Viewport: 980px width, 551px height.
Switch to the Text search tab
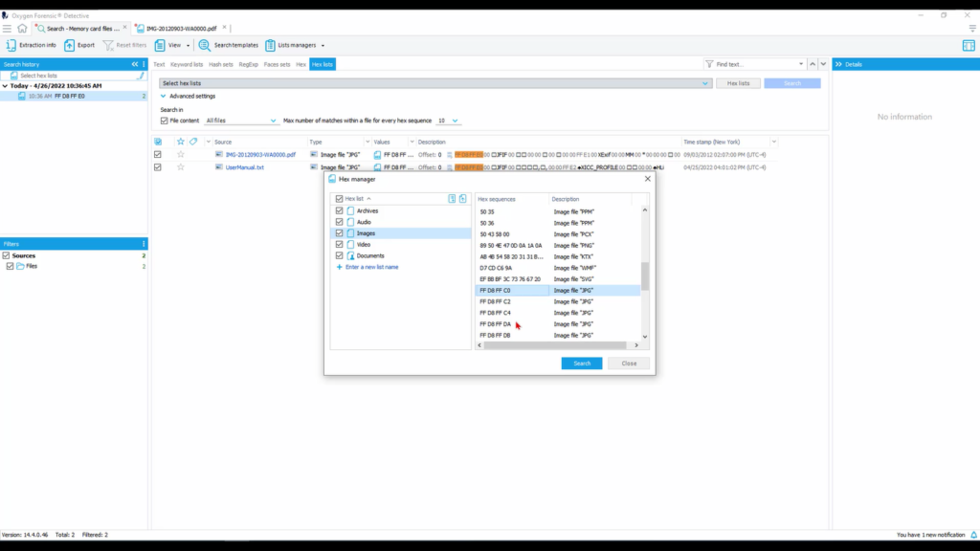160,64
